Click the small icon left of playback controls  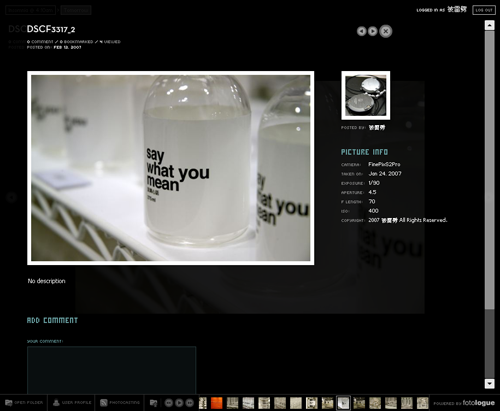(x=153, y=403)
